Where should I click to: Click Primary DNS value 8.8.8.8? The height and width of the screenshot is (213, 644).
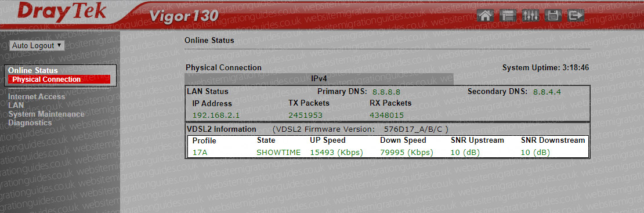click(x=386, y=92)
